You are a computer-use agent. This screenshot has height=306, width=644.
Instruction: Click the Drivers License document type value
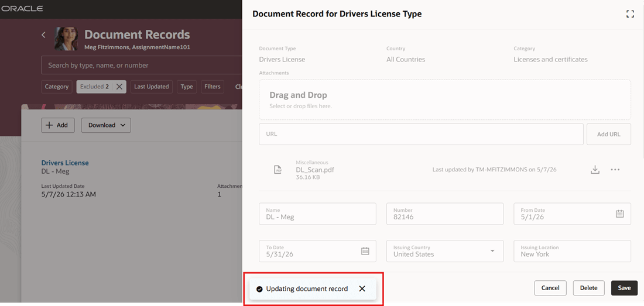click(282, 60)
